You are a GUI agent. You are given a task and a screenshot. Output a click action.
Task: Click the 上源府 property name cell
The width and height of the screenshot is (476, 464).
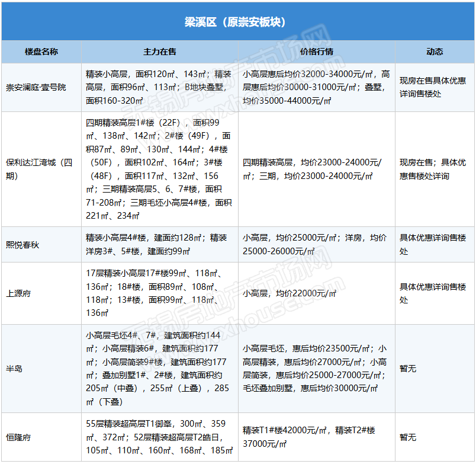(x=18, y=293)
